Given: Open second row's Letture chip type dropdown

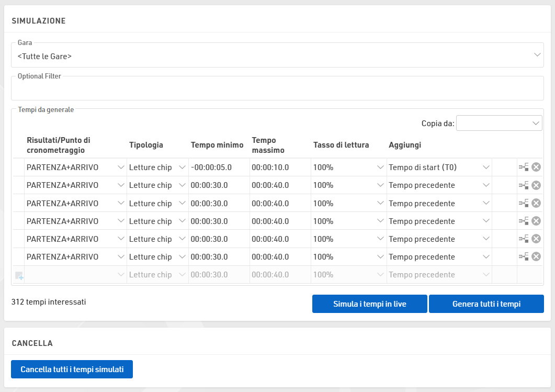Looking at the screenshot, I should [157, 185].
